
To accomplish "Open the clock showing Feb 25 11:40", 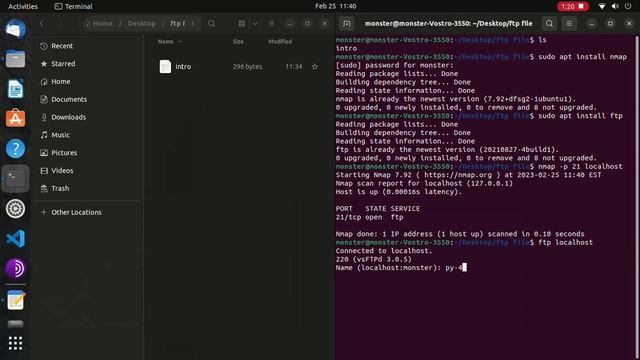I will click(336, 6).
